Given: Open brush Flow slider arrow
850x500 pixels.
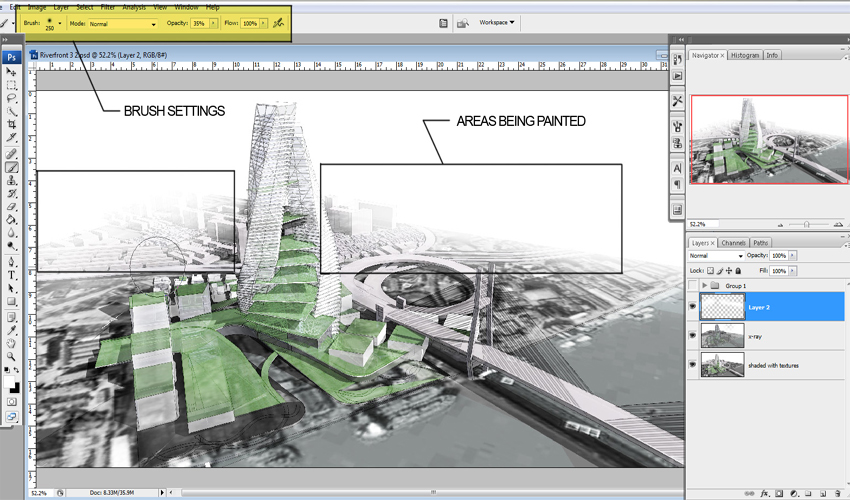Looking at the screenshot, I should [263, 23].
